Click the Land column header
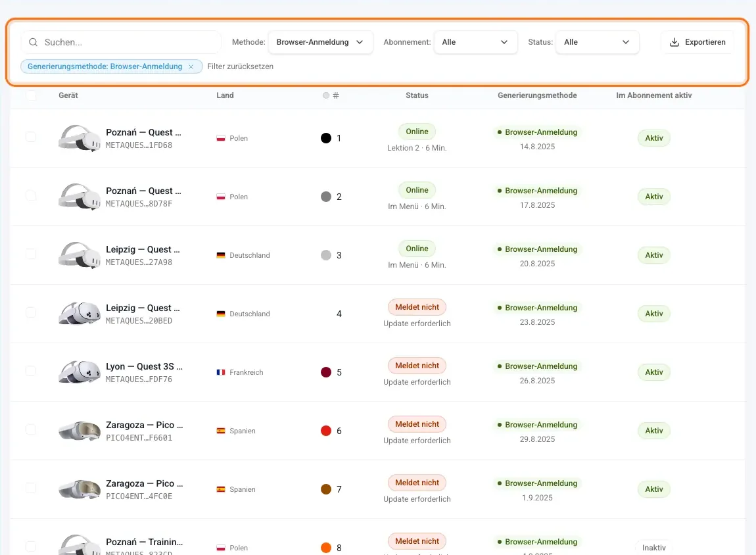Viewport: 756px width, 555px height. point(225,95)
